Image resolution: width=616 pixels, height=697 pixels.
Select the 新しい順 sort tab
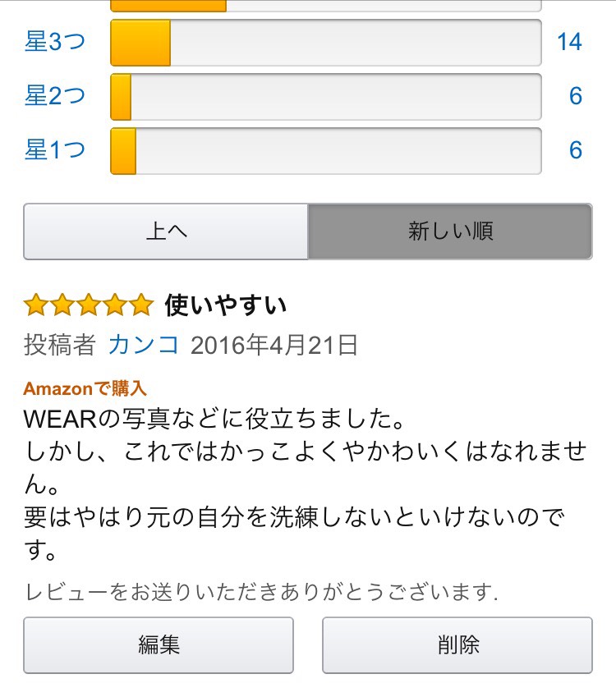tap(450, 232)
